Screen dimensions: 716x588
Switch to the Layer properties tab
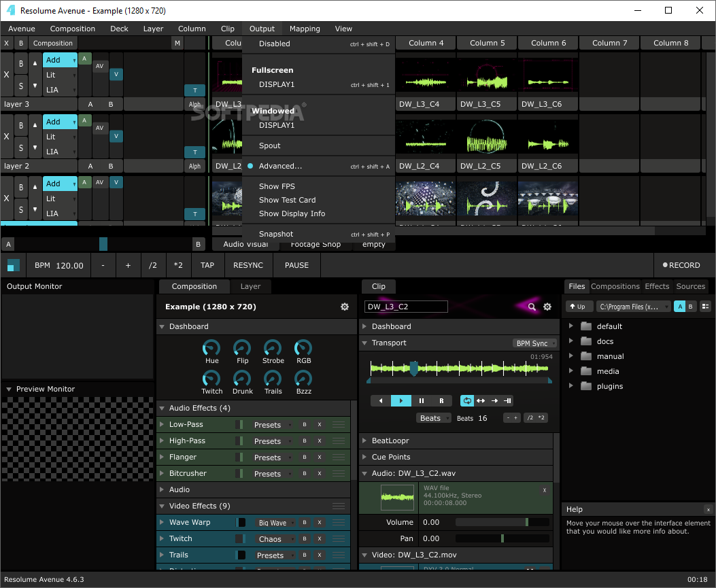point(250,286)
